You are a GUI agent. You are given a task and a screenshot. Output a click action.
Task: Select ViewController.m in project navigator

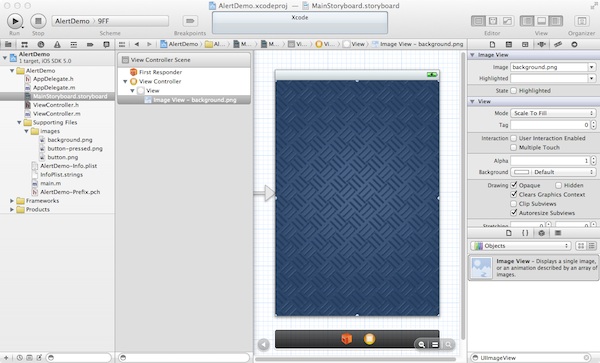pyautogui.click(x=57, y=114)
